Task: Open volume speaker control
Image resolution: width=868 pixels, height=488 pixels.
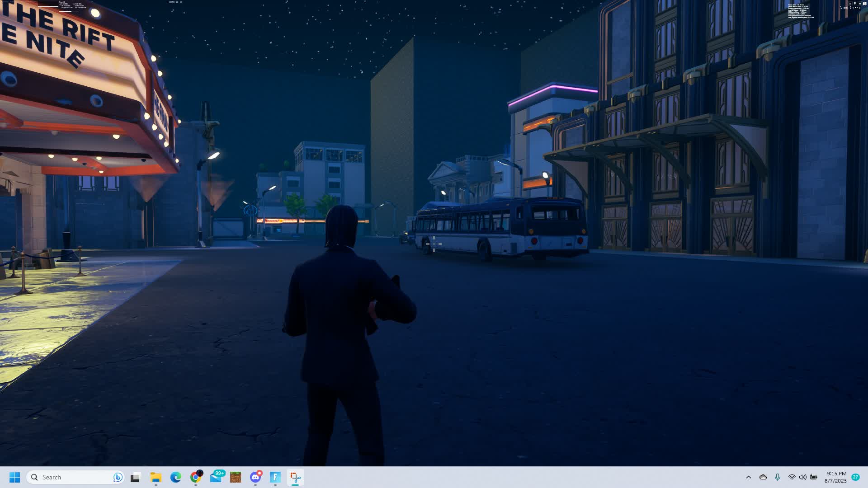Action: [802, 477]
